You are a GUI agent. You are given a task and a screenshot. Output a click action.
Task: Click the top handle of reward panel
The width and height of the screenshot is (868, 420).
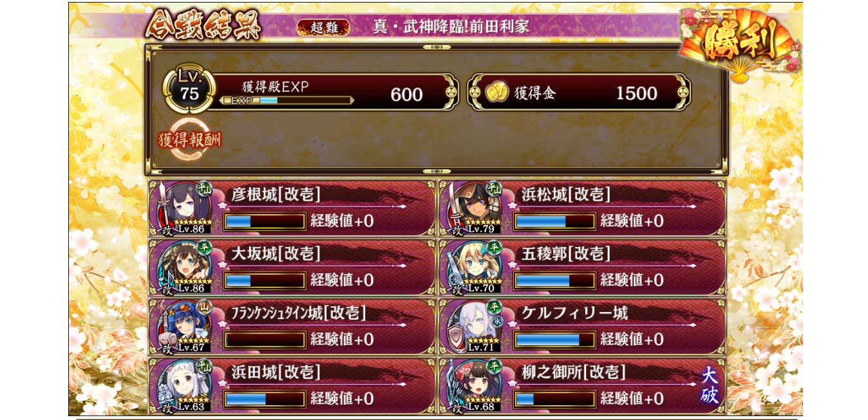coord(437,47)
